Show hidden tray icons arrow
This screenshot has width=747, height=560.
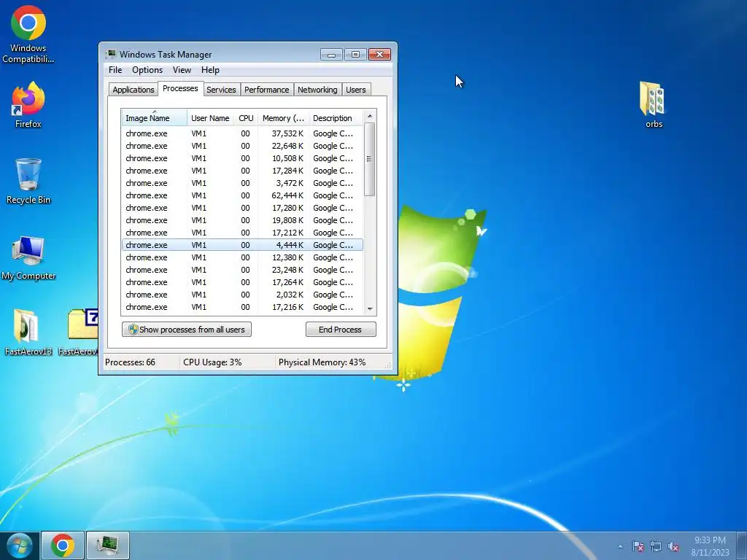click(620, 546)
